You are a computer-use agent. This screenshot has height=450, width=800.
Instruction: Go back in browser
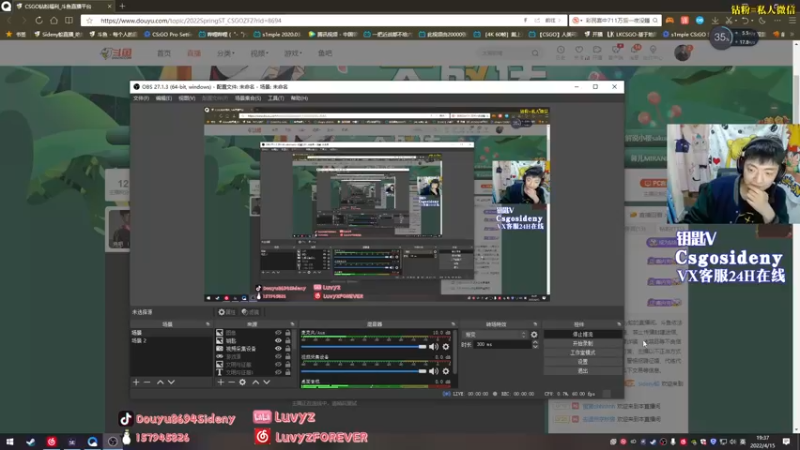(x=9, y=20)
